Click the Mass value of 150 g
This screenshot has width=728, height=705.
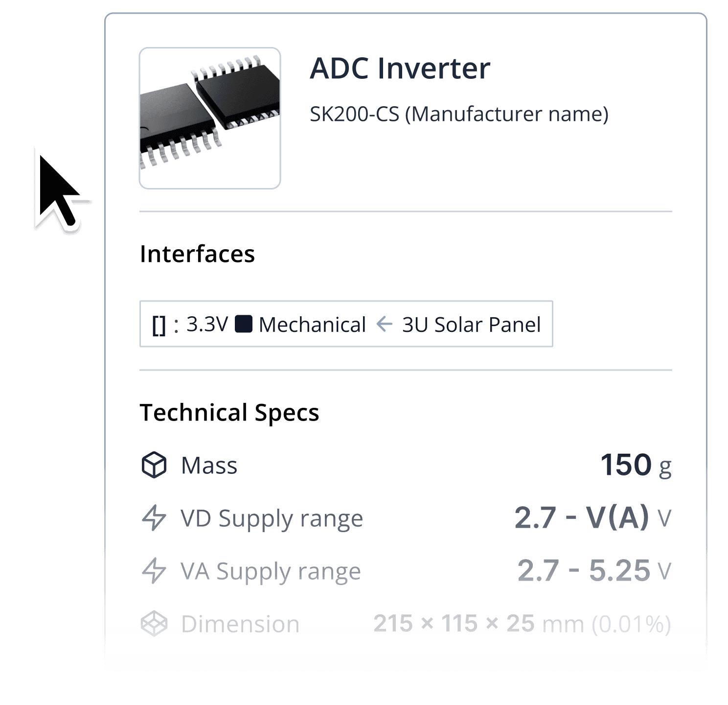[x=636, y=465]
